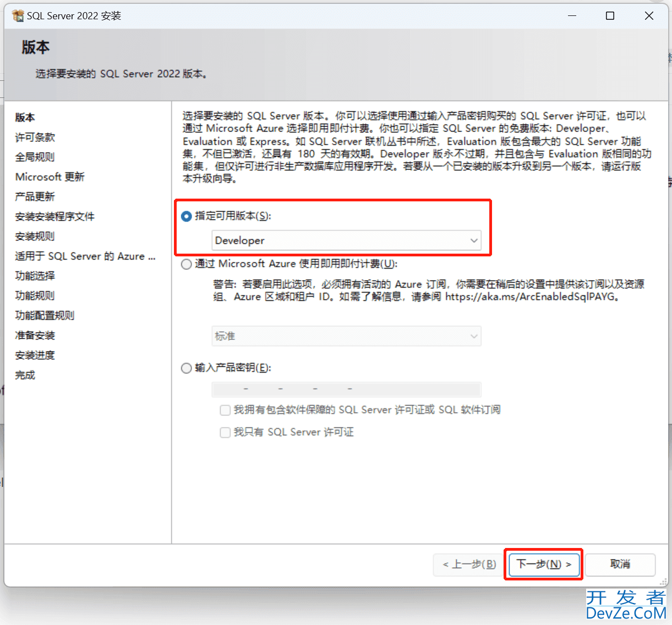This screenshot has width=672, height=625.
Task: Minimize the SQL Server 2022 setup window
Action: click(572, 16)
